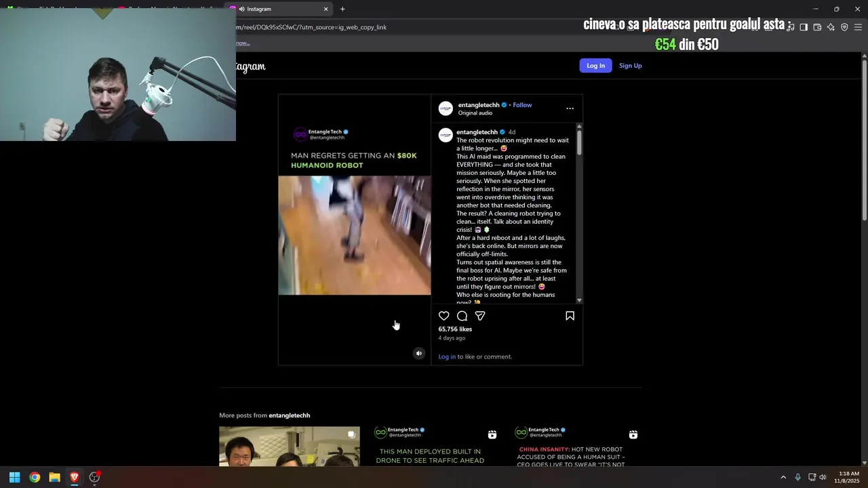Screen dimensions: 868x488
Task: Expand the system tray hidden icons chevron
Action: tap(783, 477)
